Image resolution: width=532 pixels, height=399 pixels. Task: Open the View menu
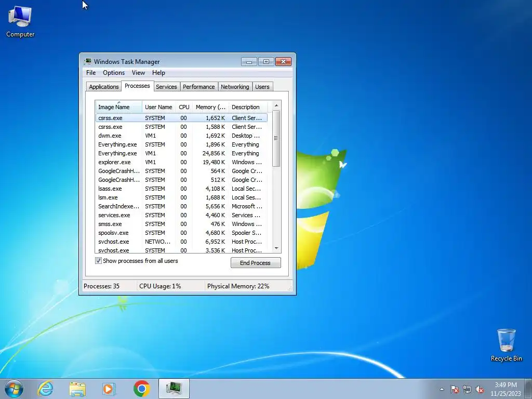pyautogui.click(x=138, y=73)
